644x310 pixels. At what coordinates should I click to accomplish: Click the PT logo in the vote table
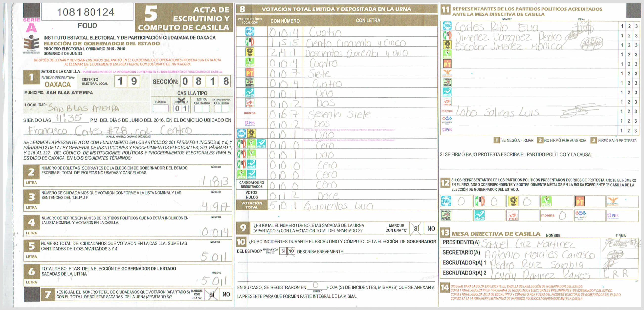249,72
